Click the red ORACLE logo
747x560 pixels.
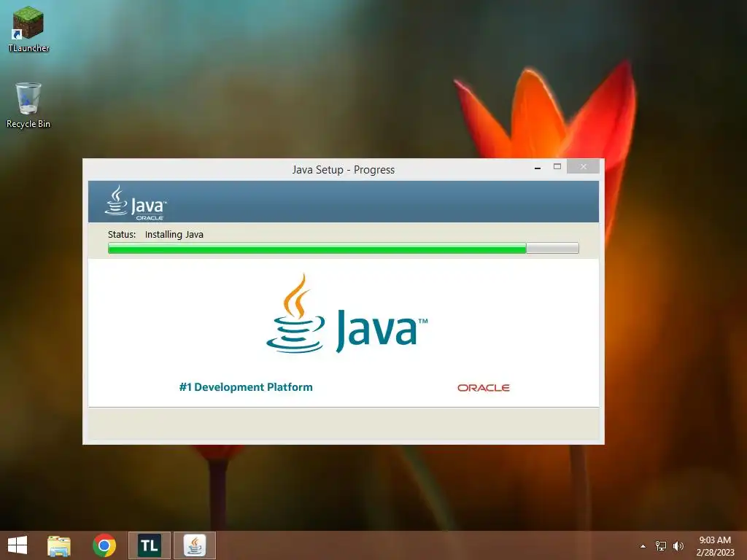[483, 388]
